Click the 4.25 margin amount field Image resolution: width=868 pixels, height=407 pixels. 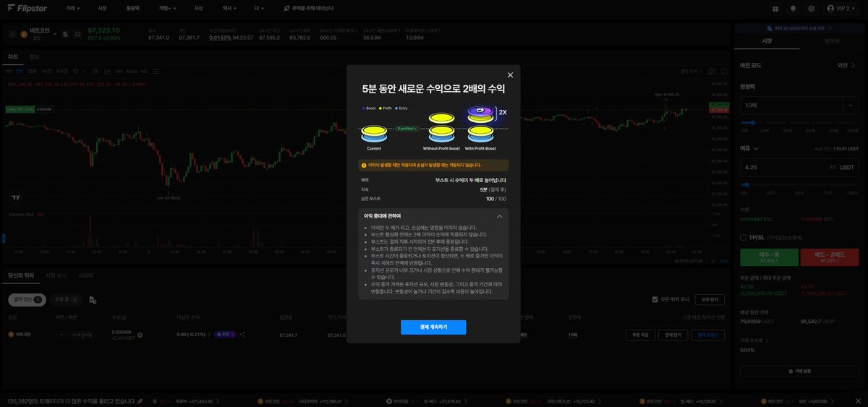(798, 167)
